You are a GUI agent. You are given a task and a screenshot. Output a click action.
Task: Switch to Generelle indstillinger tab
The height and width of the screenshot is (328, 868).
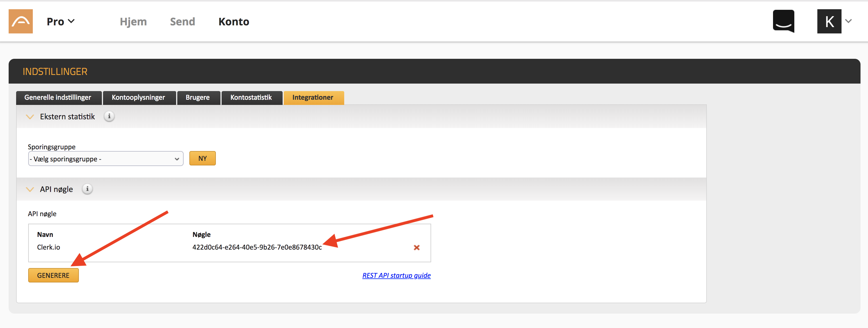tap(58, 97)
